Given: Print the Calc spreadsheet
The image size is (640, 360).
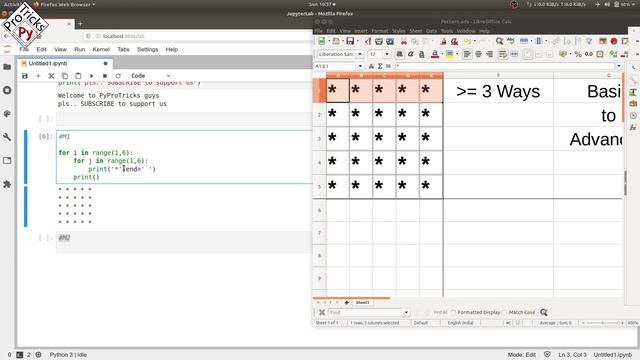Looking at the screenshot, I should [379, 41].
